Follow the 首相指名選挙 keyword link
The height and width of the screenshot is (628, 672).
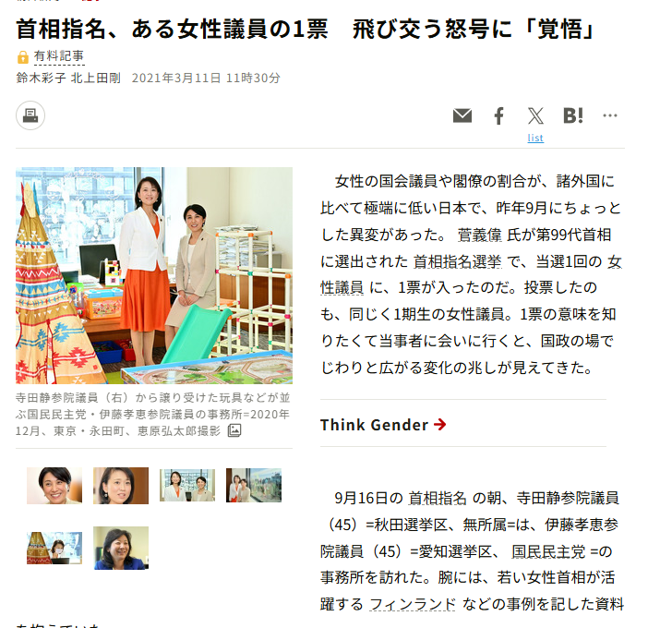tap(457, 261)
